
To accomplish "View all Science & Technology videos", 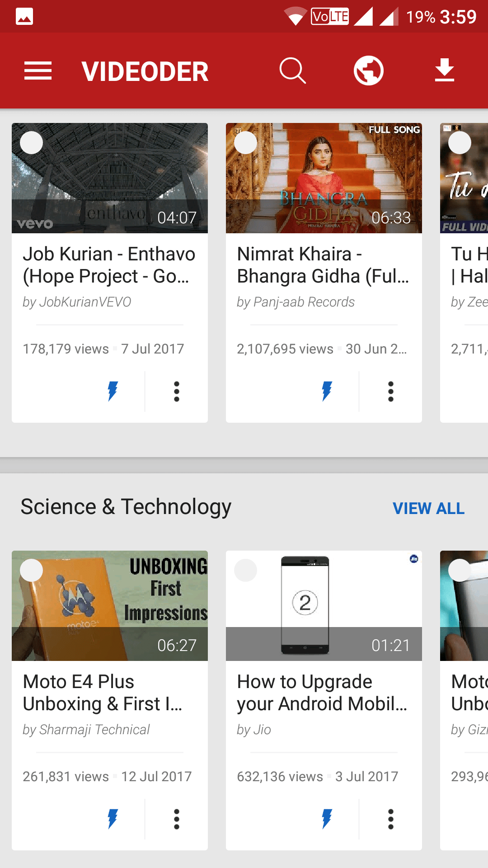I will click(428, 508).
